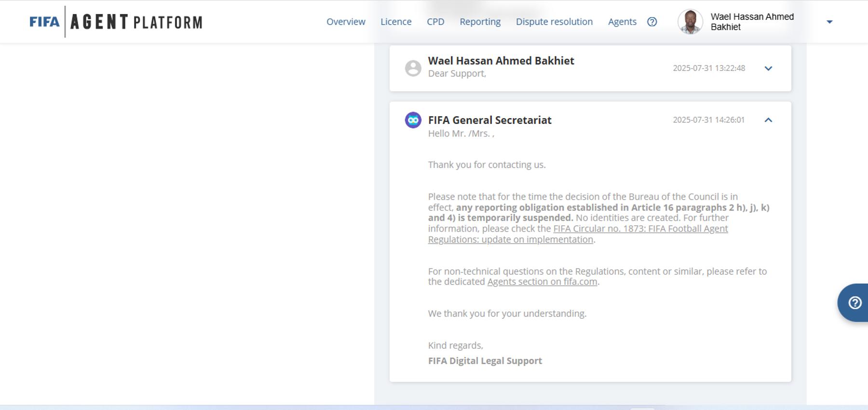Click the 'Dear Support,' preview text
The height and width of the screenshot is (410, 868).
pyautogui.click(x=457, y=73)
